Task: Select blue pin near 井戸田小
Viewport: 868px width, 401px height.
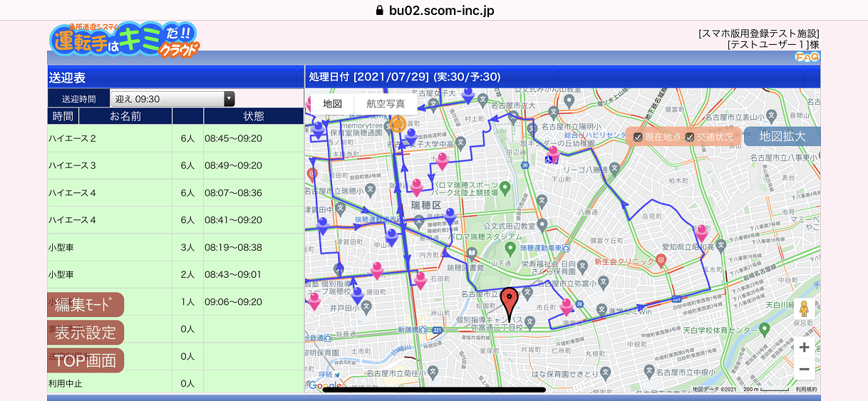Action: [358, 295]
